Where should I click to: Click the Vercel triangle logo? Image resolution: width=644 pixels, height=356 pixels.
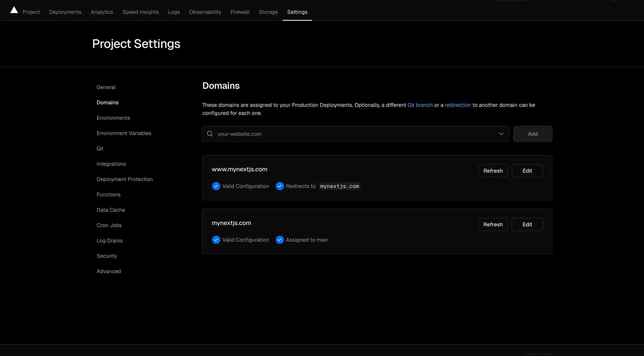14,10
